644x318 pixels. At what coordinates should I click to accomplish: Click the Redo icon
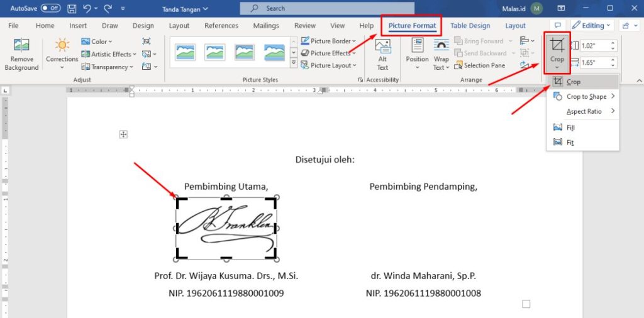tap(108, 8)
